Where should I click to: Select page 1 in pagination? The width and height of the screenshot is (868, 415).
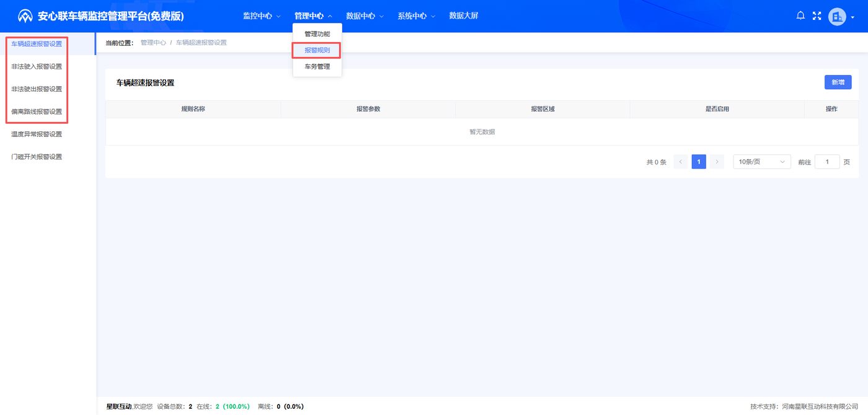coord(699,162)
